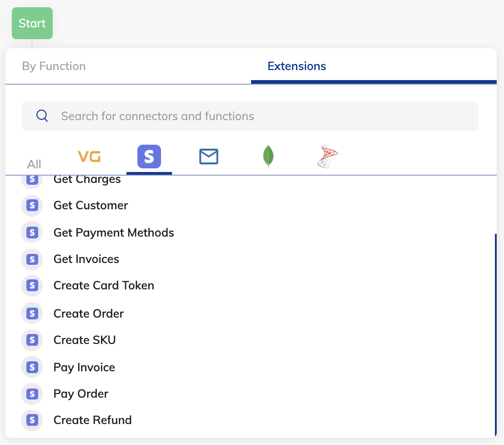Select the Create SKU function
504x445 pixels.
tap(85, 340)
